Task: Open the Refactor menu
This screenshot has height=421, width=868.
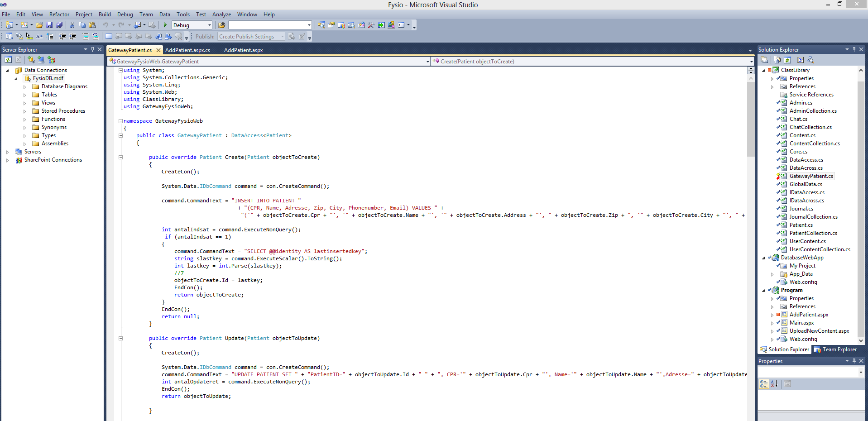Action: [x=59, y=14]
